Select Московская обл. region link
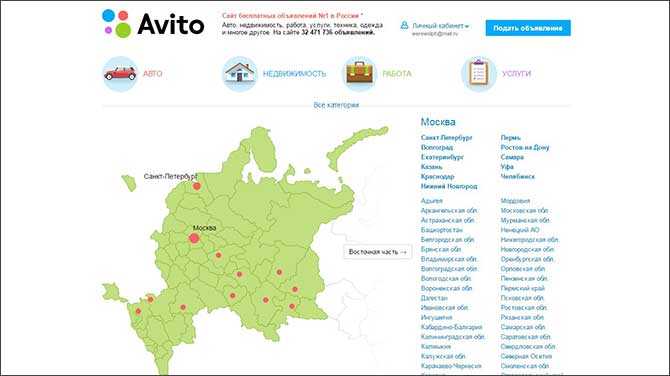 [x=524, y=210]
